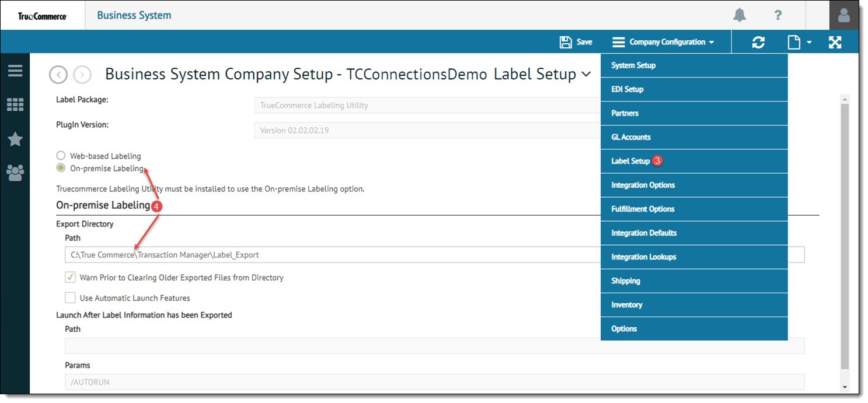
Task: Open the dropdown arrow beside the new document icon
Action: (x=809, y=43)
